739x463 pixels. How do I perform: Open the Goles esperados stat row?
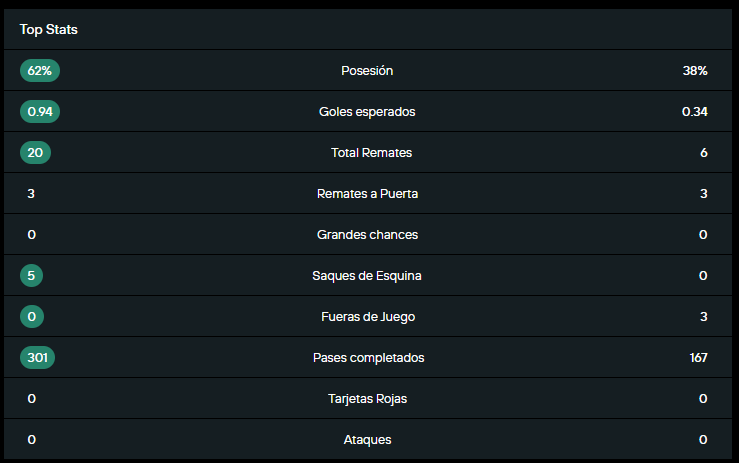coord(367,112)
